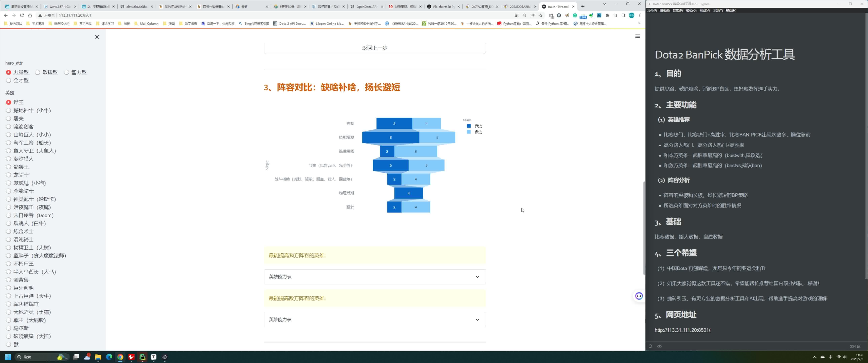Click the translate page icon
The height and width of the screenshot is (363, 868).
coord(516,15)
